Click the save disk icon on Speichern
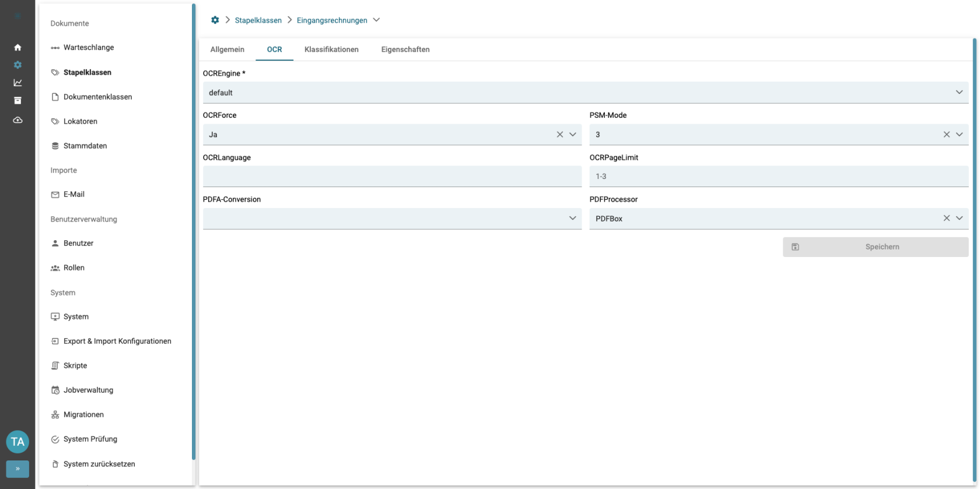 coord(795,247)
